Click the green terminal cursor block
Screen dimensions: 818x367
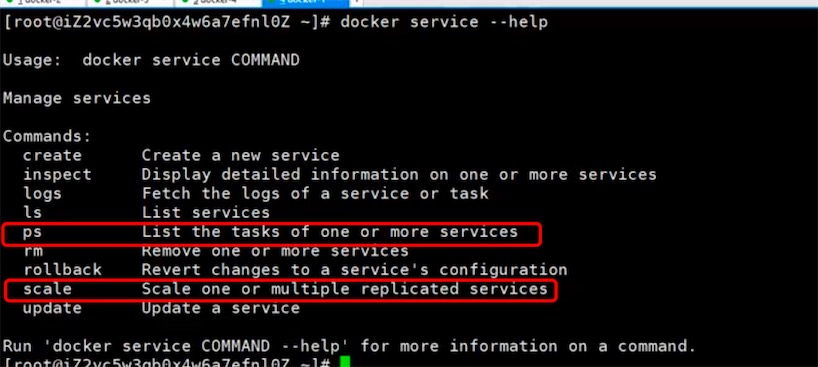pos(345,362)
